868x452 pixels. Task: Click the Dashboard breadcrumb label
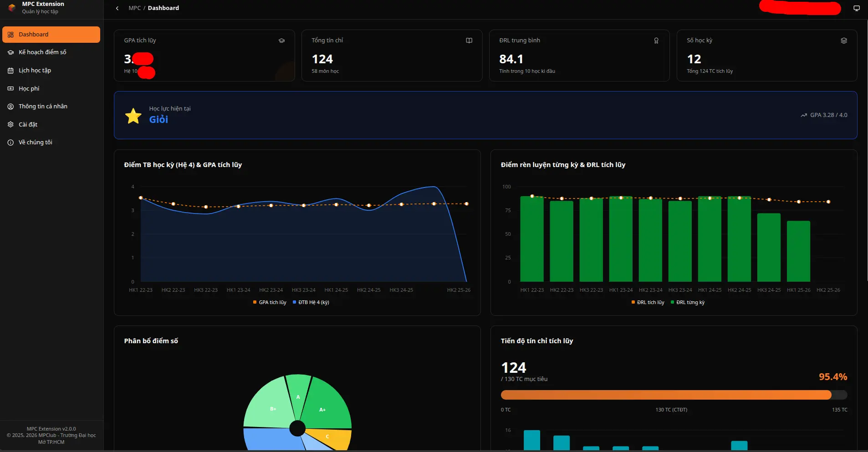click(x=163, y=8)
